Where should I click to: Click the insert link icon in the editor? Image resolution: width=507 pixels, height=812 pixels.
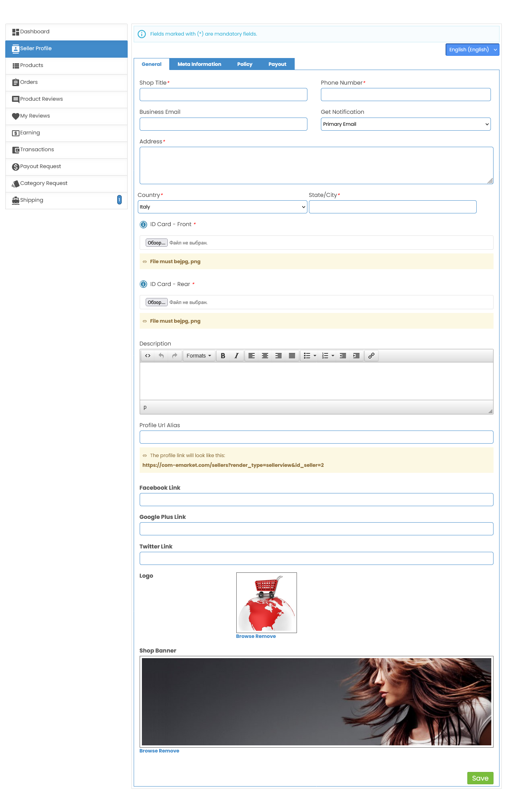[x=371, y=356]
